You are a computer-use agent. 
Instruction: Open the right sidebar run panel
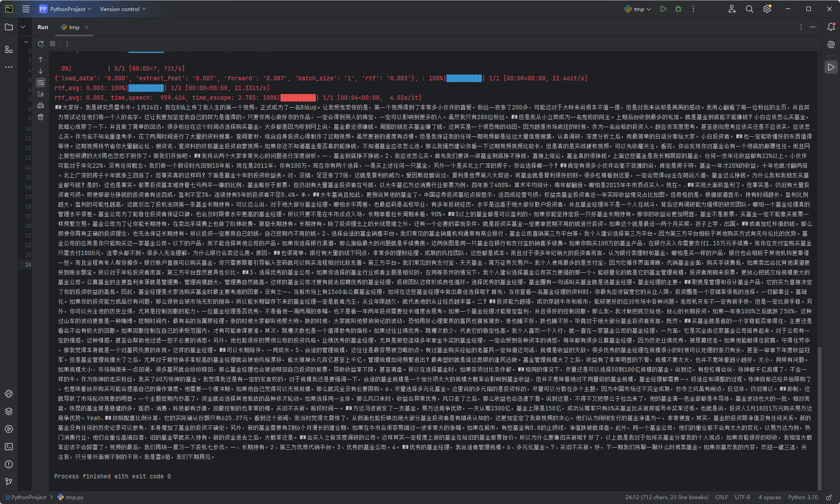click(x=831, y=67)
